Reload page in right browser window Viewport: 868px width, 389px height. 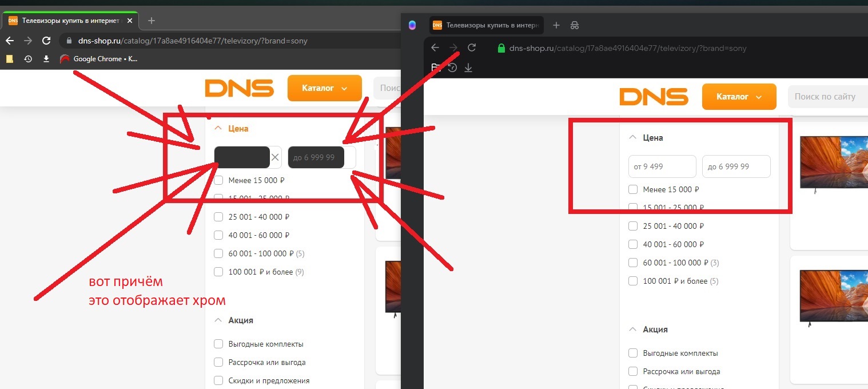472,48
